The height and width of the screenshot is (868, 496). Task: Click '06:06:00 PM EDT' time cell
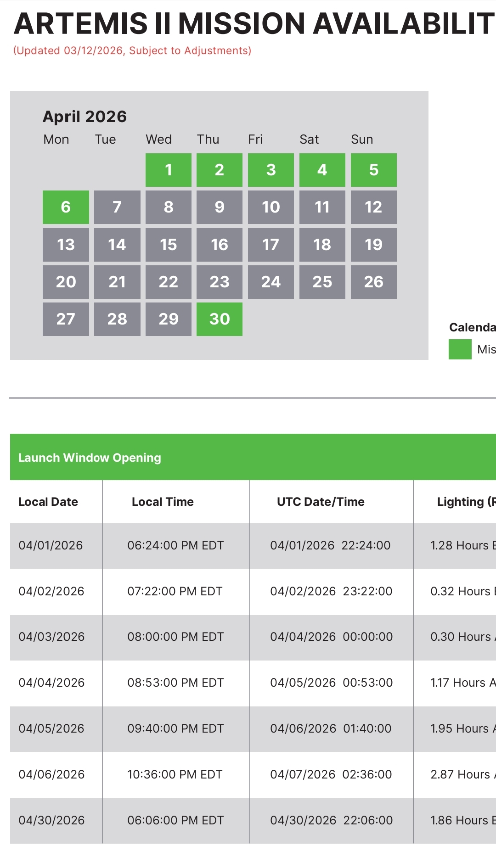pos(175,820)
